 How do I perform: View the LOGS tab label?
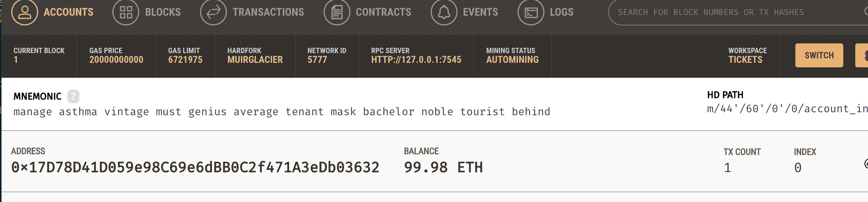coord(561,12)
